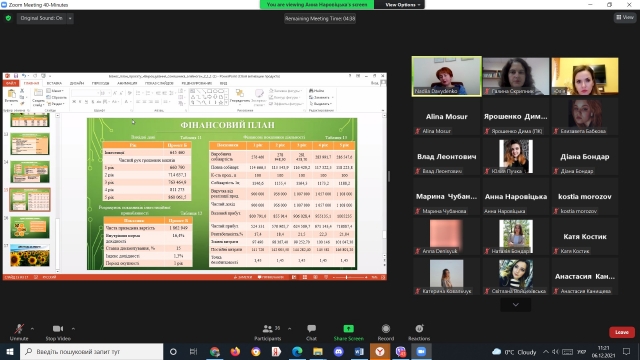This screenshot has width=640, height=360.
Task: Open Firefox from the taskbar
Action: (x=235, y=351)
